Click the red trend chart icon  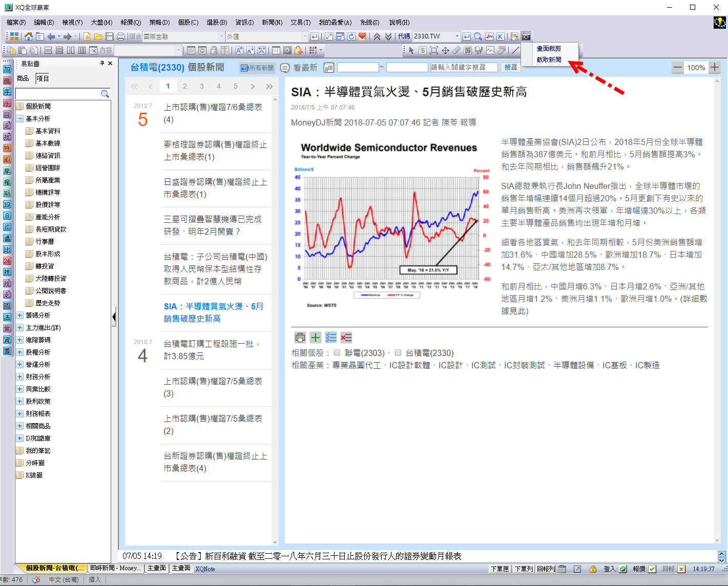[489, 36]
